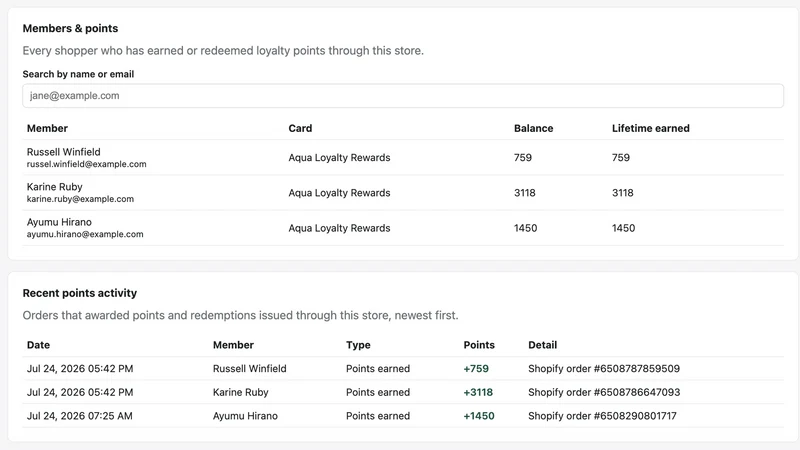Click the Lifetime earned column header

point(651,129)
